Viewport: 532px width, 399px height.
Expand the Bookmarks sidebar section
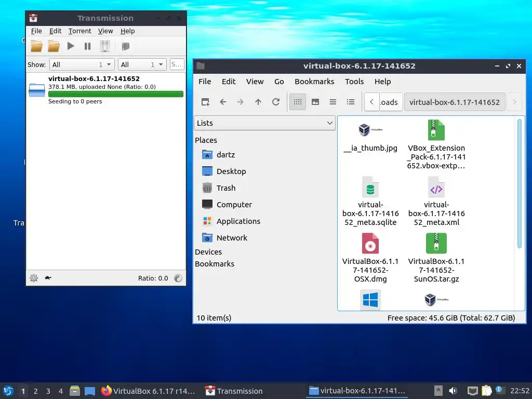tap(215, 263)
